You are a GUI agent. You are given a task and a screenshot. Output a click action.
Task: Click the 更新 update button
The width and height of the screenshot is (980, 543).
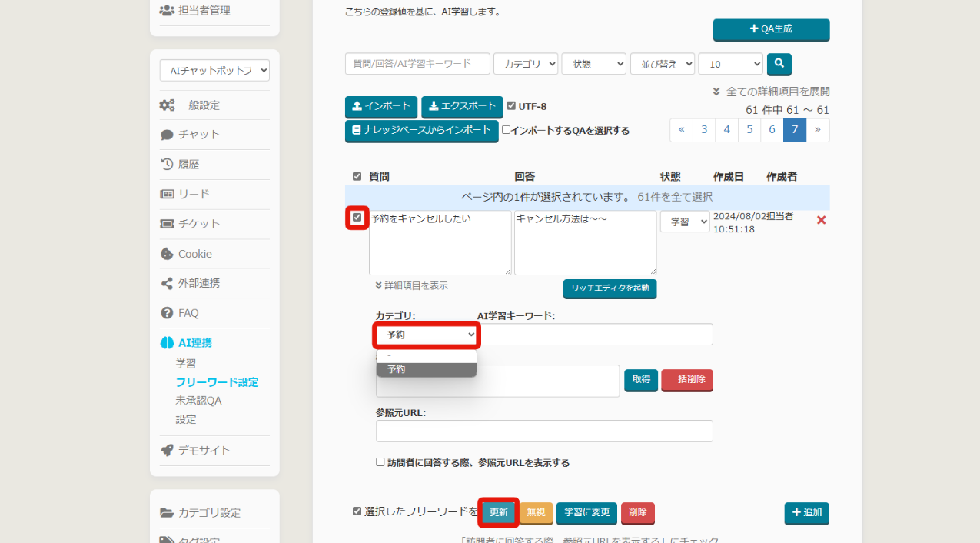[499, 512]
